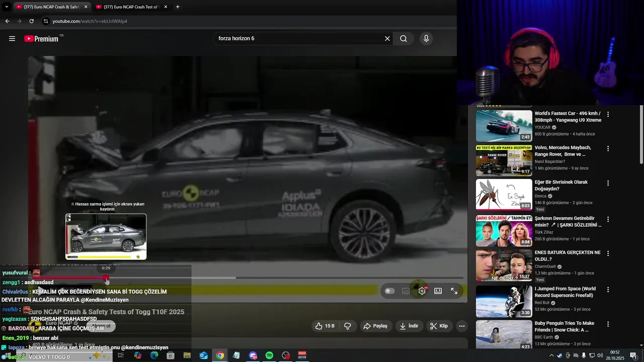Open Microsoft Edge from the taskbar
644x362 pixels.
point(154,355)
